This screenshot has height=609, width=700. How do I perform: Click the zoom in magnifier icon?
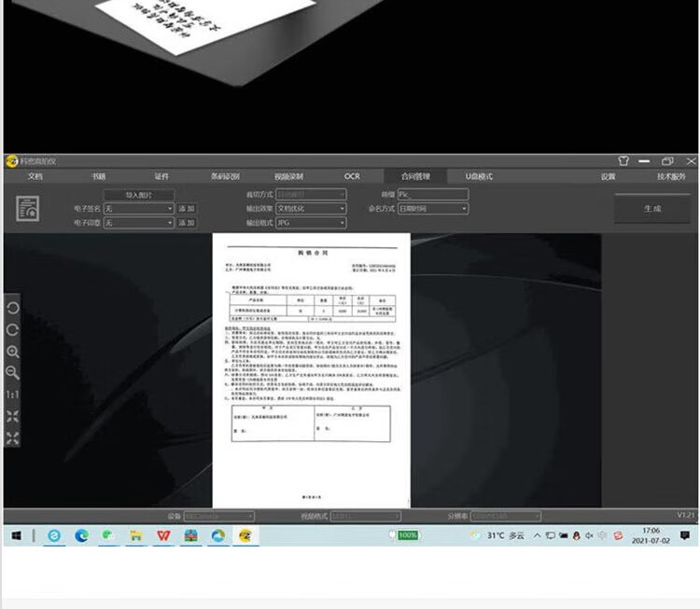(x=13, y=352)
